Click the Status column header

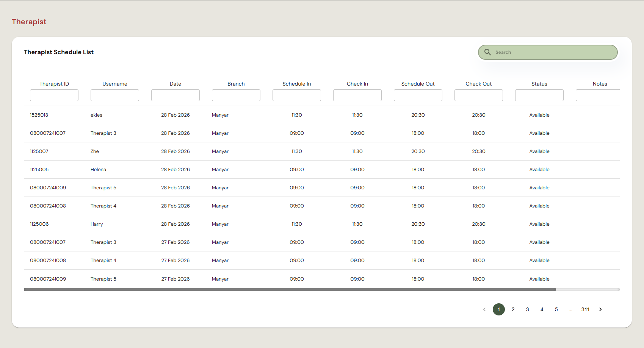[x=539, y=84]
